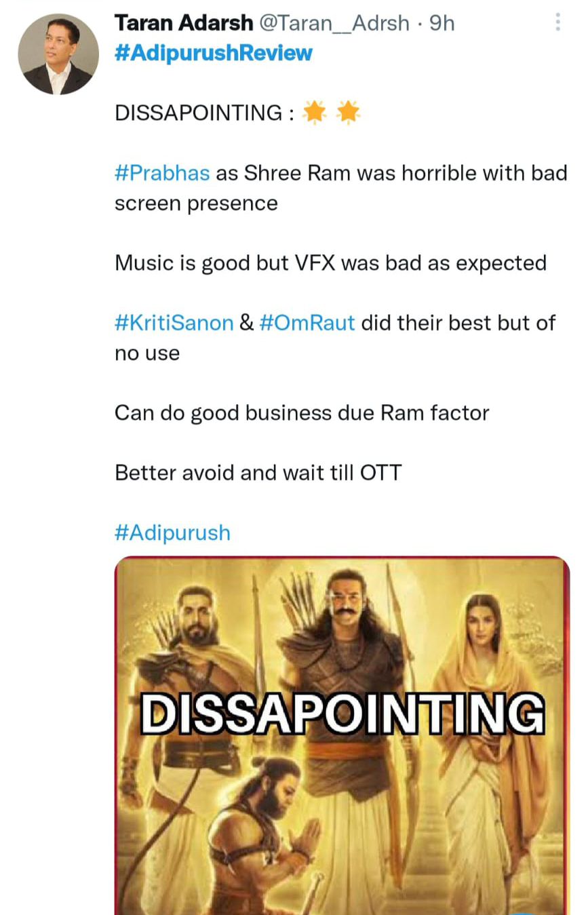Image resolution: width=588 pixels, height=915 pixels.
Task: Click the "Music is good but VFX" line
Action: (x=330, y=262)
